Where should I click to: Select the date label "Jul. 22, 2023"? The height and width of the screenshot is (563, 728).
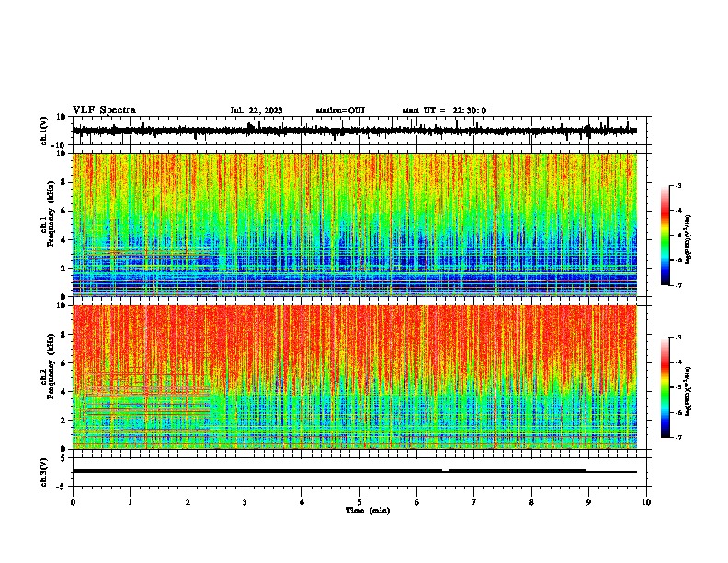[x=256, y=110]
